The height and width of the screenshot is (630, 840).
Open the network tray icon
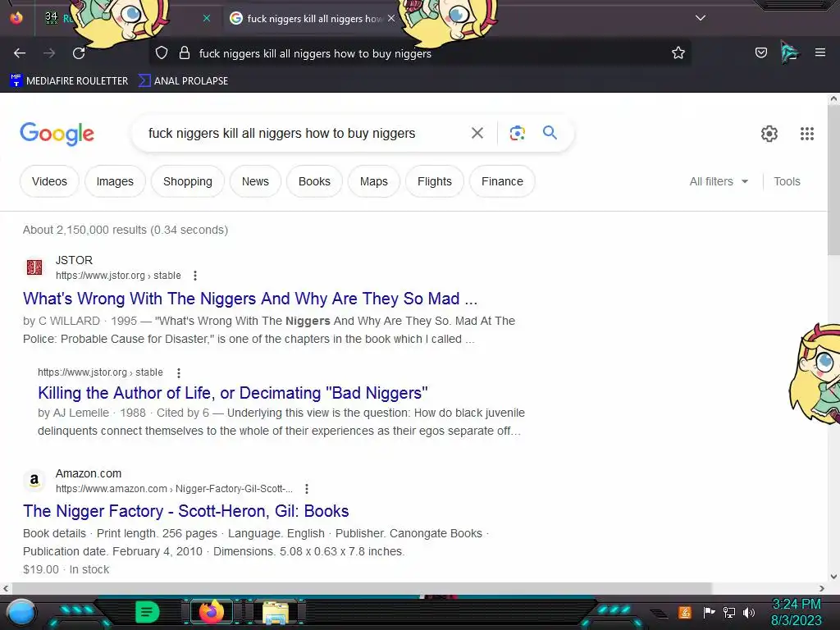click(x=728, y=612)
